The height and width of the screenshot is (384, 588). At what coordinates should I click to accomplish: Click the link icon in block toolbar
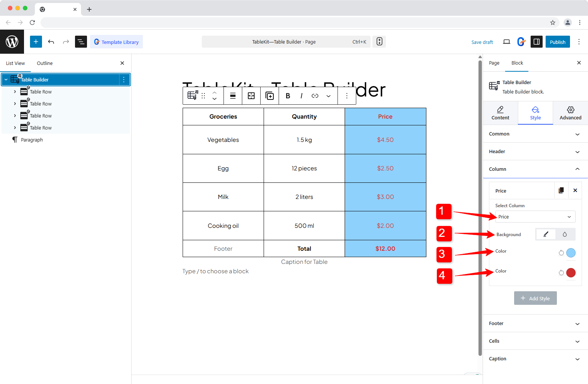tap(315, 96)
